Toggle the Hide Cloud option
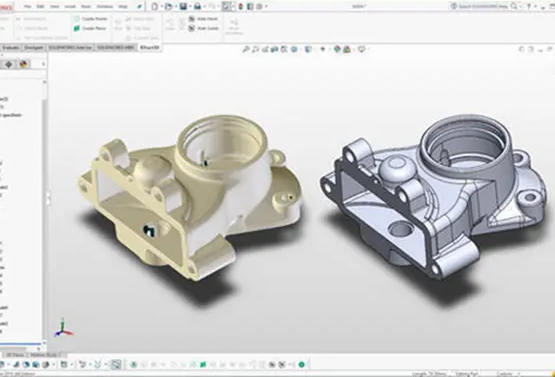 pos(204,28)
